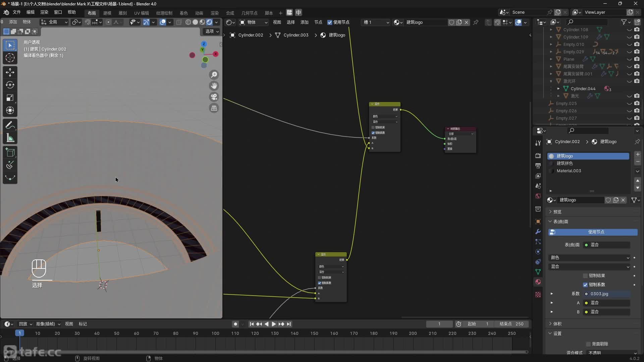Open the 槽 1 material slot dropdown
This screenshot has height=362, width=644.
pyautogui.click(x=376, y=22)
